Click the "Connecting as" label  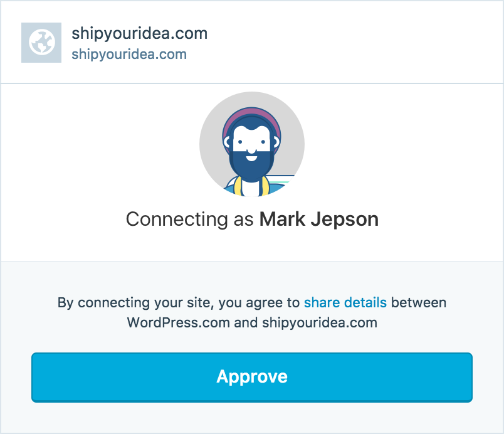coord(191,220)
